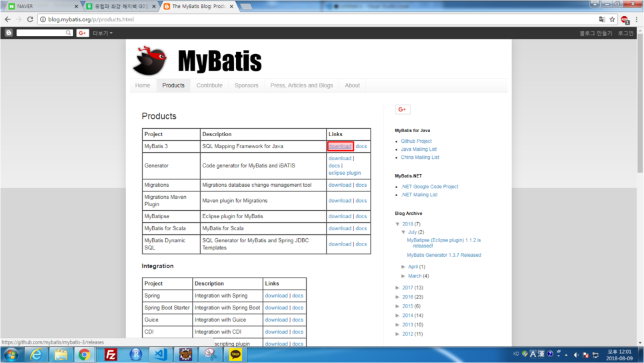Click the Migrations docs link

click(x=361, y=185)
